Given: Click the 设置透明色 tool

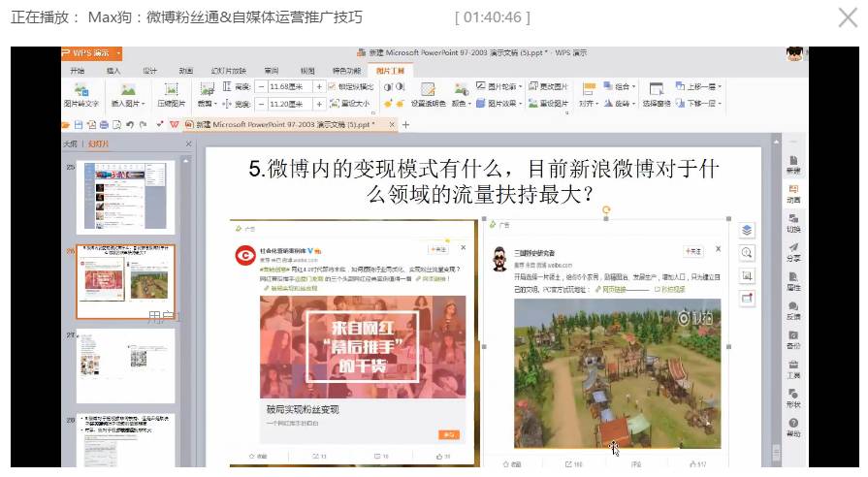Looking at the screenshot, I should tap(428, 95).
